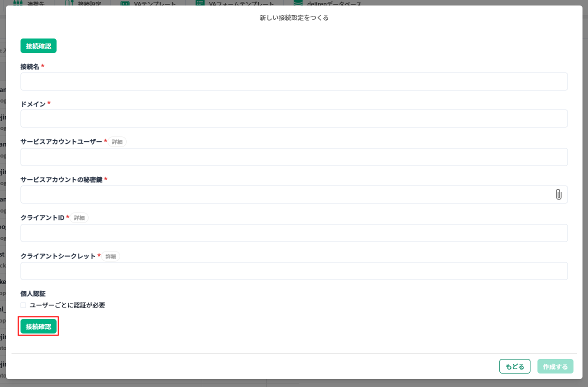
Task: Switch to the 接続設定 tab
Action: point(85,3)
